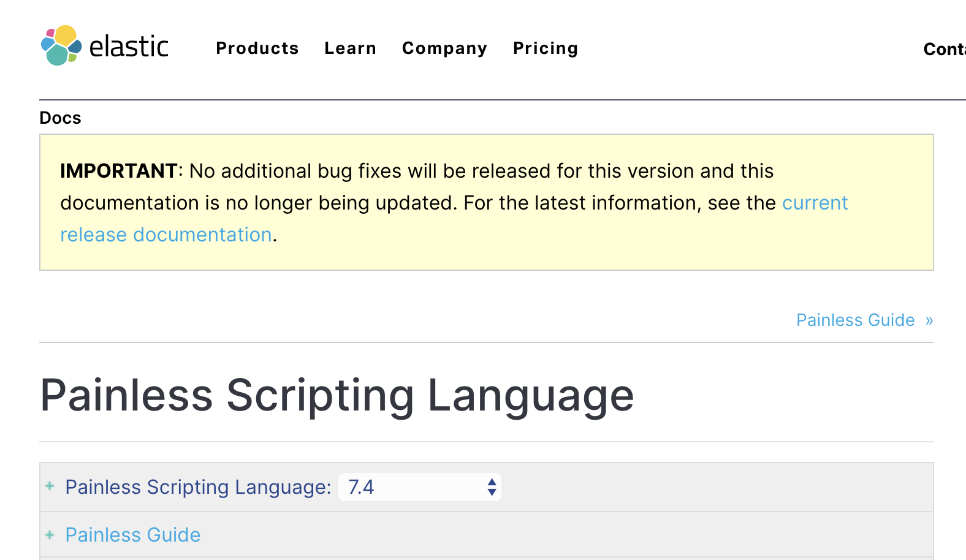Click the bold IMPORTANT label in the notice
966x560 pixels.
pos(119,171)
